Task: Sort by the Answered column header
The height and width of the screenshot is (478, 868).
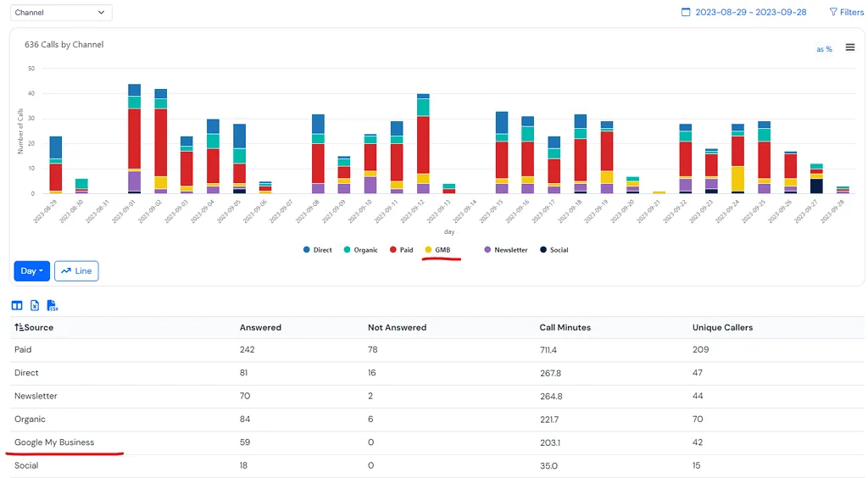Action: (x=260, y=327)
